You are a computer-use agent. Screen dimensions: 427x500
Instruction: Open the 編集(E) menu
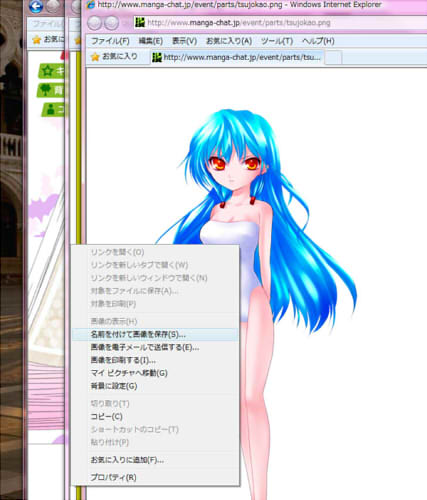tap(151, 41)
